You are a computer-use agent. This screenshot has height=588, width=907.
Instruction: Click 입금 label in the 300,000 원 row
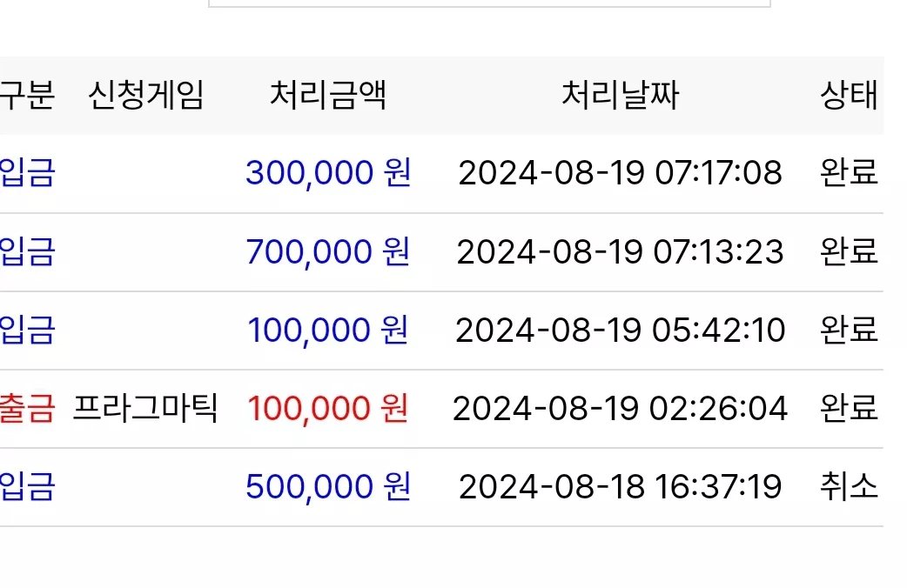point(27,173)
